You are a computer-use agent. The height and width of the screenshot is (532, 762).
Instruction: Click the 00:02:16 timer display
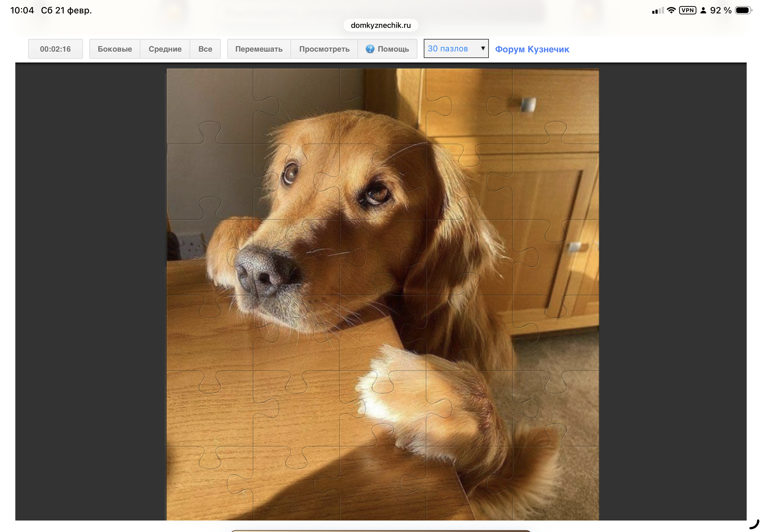click(56, 49)
